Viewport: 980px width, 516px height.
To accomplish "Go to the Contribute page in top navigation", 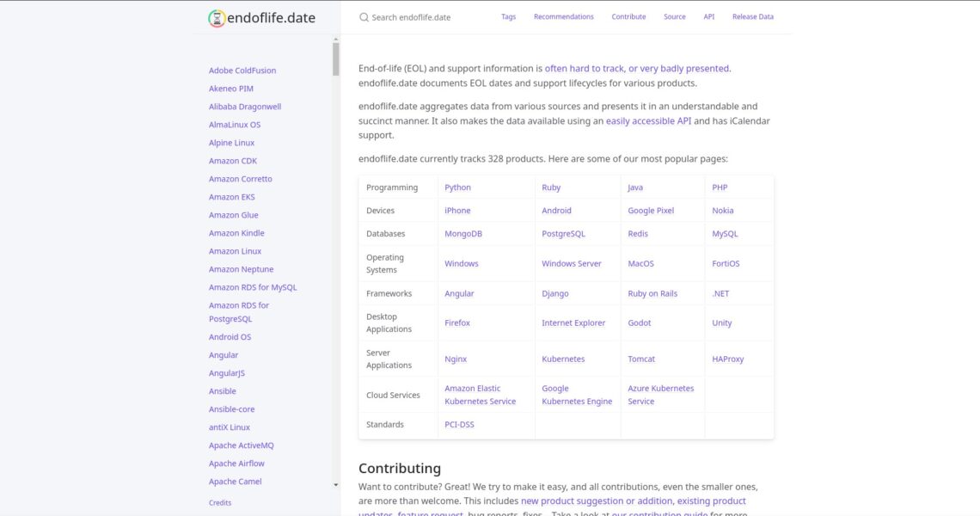I will (628, 17).
